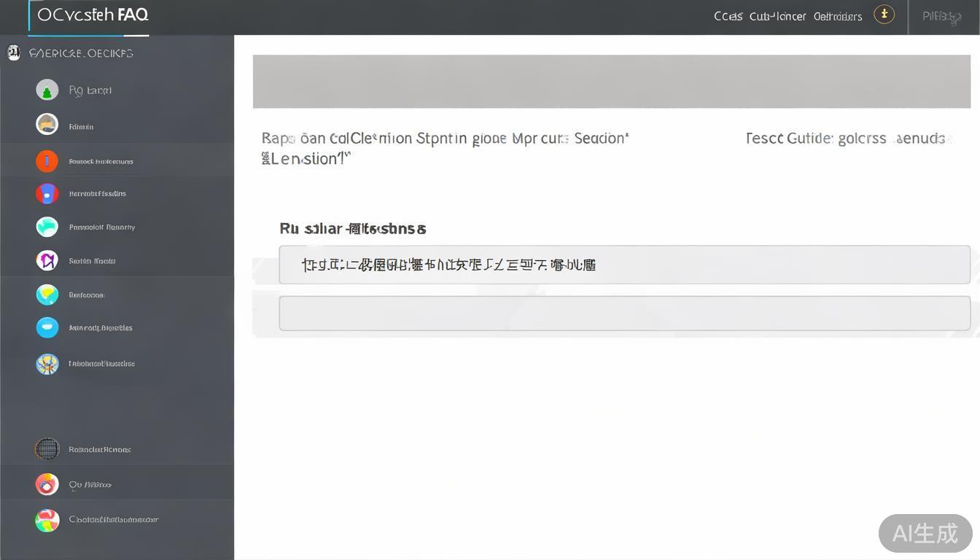Enable the multicolor circle entry at sidebar bottom
The image size is (980, 560).
click(x=47, y=519)
